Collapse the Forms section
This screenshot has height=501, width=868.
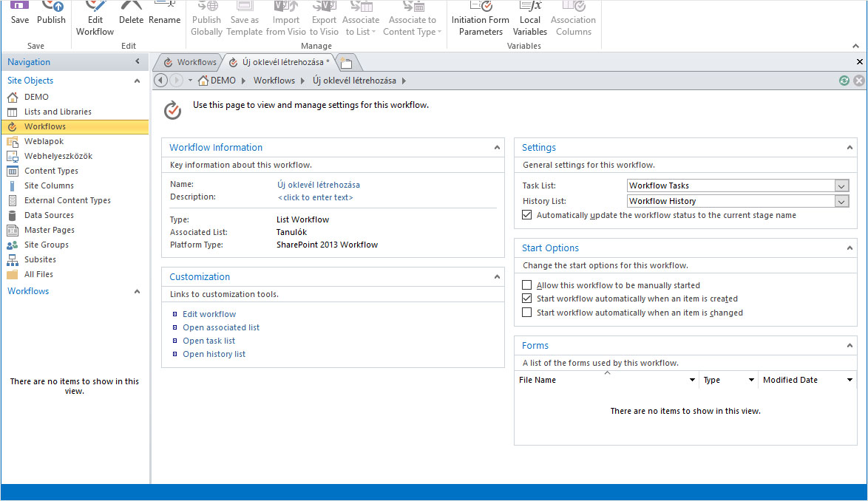[850, 346]
